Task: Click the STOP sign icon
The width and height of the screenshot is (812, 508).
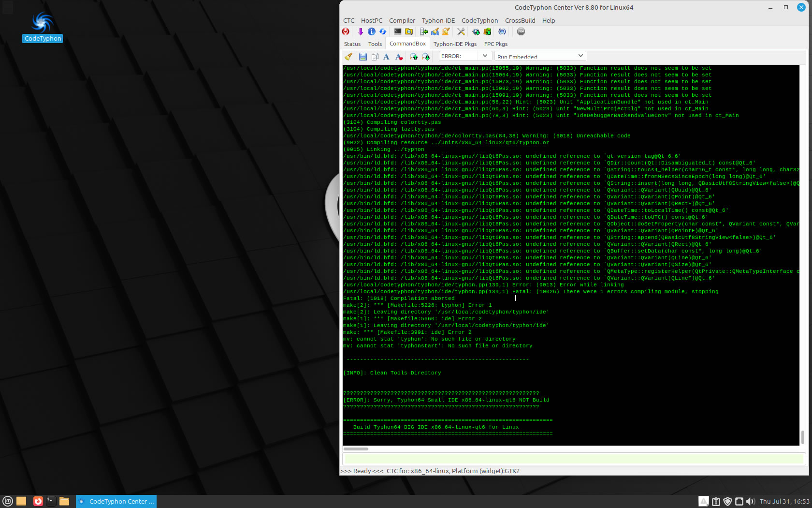Action: point(521,31)
